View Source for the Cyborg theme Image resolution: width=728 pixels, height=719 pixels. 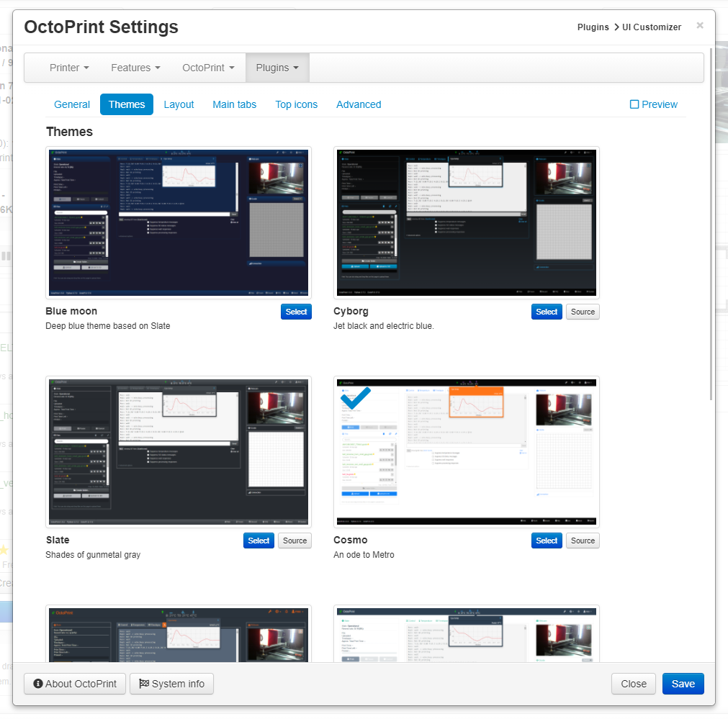click(x=583, y=312)
